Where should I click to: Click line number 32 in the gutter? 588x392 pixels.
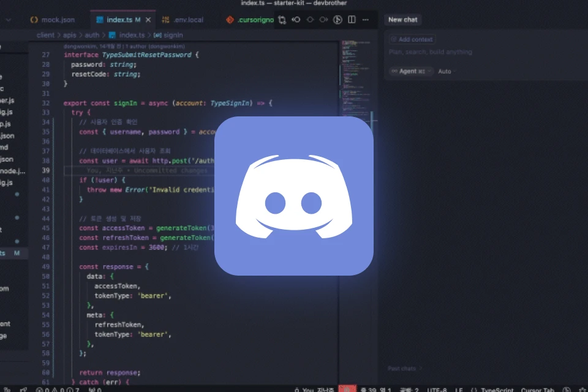coord(46,103)
